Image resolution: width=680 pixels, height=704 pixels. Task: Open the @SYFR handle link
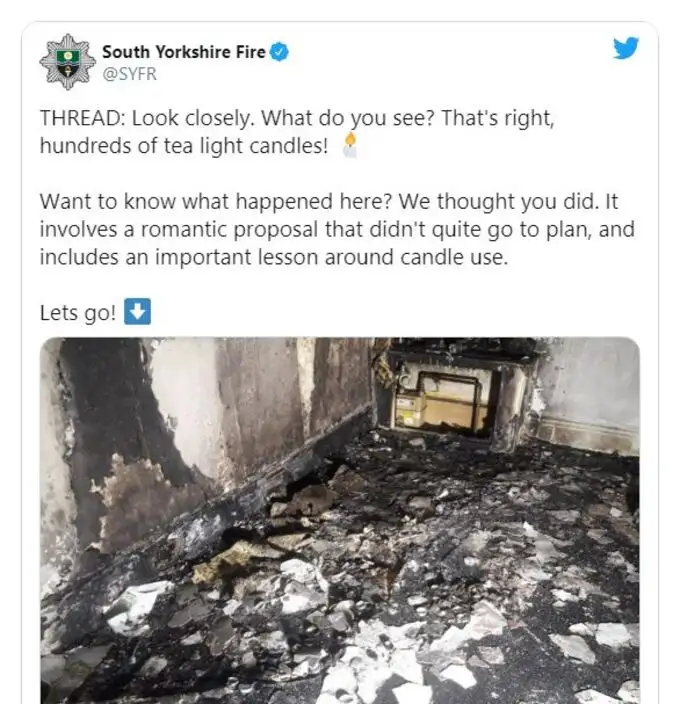point(129,74)
